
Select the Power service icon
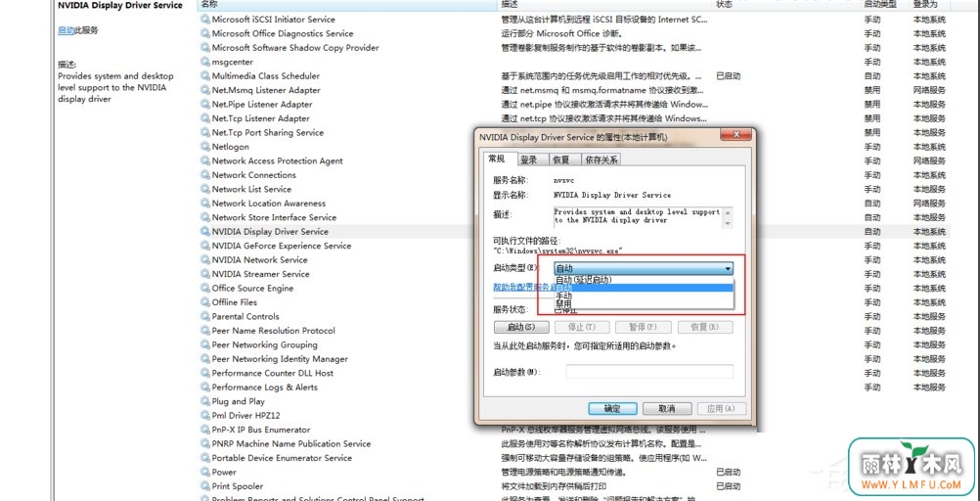(x=205, y=473)
